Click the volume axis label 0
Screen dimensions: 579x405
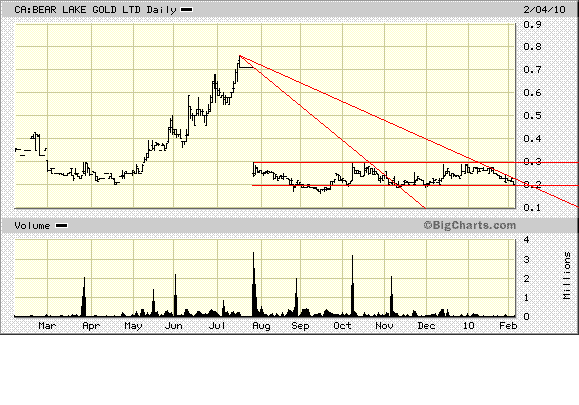(x=527, y=317)
